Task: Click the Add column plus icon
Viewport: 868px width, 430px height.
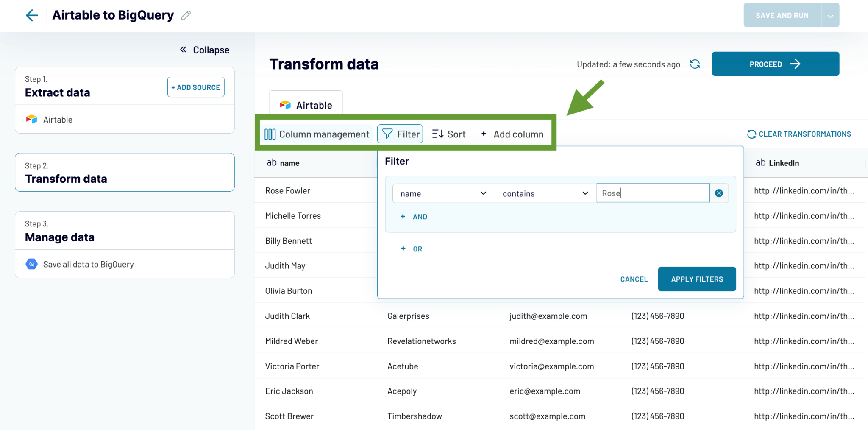Action: 483,134
